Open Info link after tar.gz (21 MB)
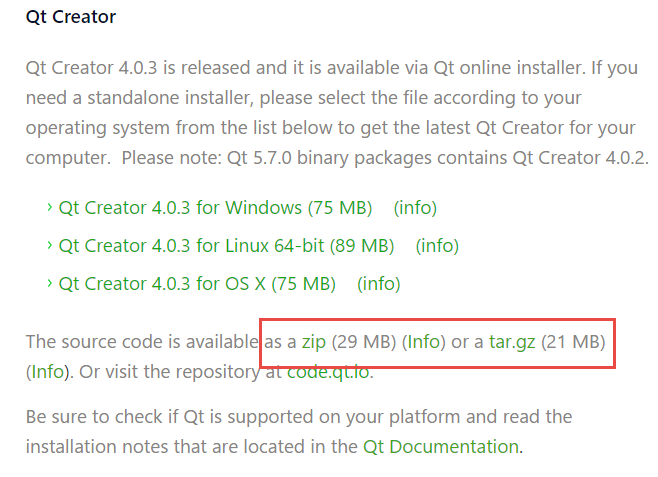This screenshot has height=477, width=658. coord(48,372)
